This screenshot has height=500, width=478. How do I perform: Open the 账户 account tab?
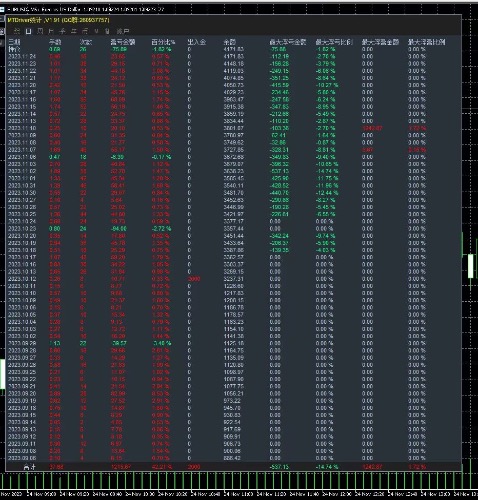pos(123,31)
